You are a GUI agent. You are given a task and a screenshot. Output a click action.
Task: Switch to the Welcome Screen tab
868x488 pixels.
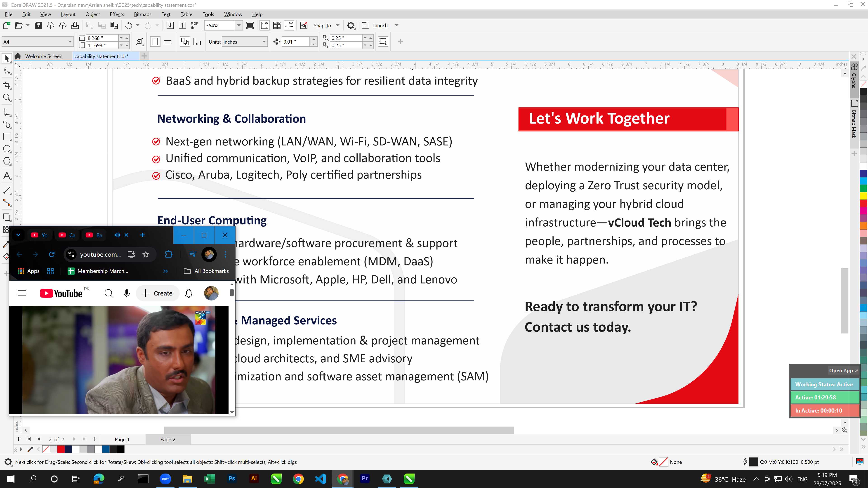click(x=43, y=56)
